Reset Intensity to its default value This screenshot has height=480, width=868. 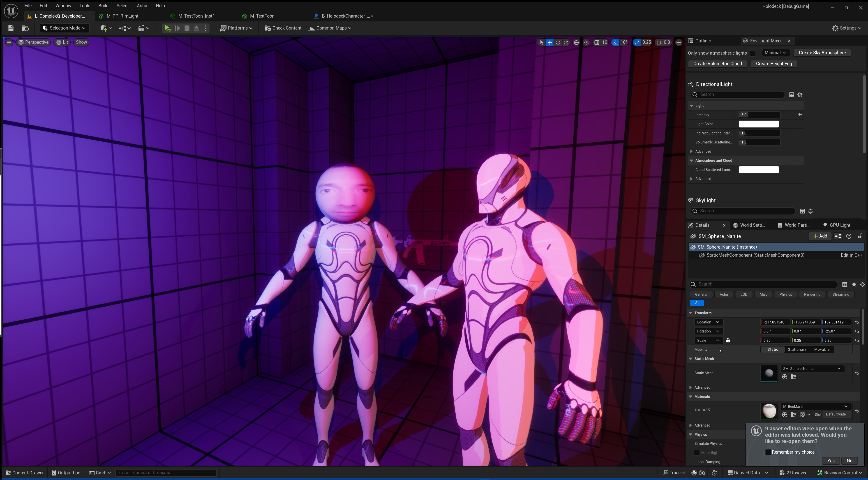pyautogui.click(x=800, y=115)
